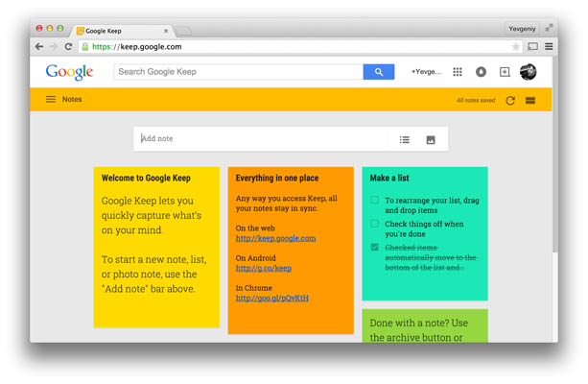Image resolution: width=588 pixels, height=384 pixels.
Task: Open the http://g.co/keep link
Action: click(x=264, y=268)
